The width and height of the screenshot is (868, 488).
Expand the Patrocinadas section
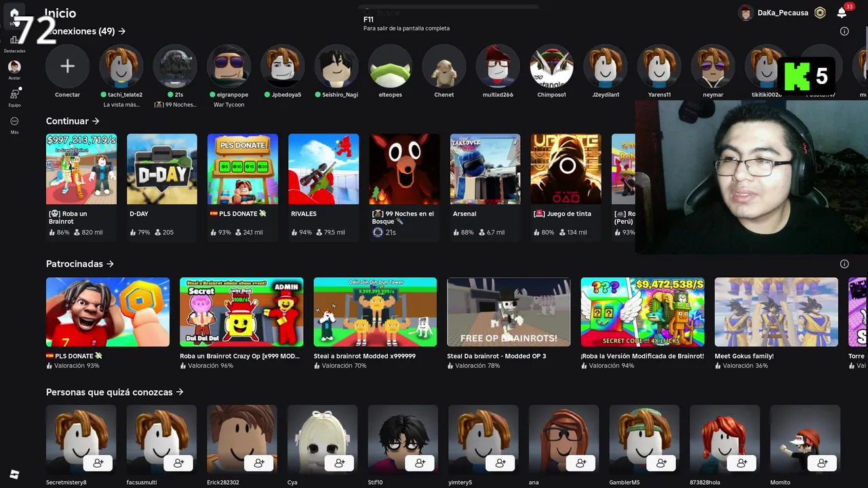pyautogui.click(x=80, y=264)
